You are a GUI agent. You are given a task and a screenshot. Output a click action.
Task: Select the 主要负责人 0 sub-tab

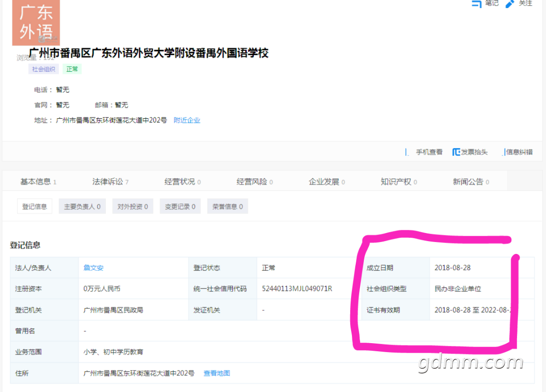coord(82,206)
